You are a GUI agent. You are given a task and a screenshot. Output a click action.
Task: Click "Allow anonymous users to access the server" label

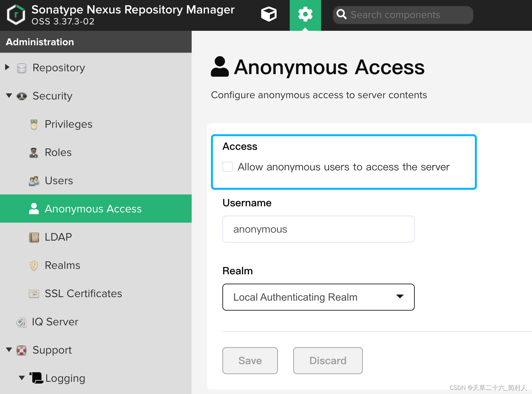pyautogui.click(x=344, y=167)
